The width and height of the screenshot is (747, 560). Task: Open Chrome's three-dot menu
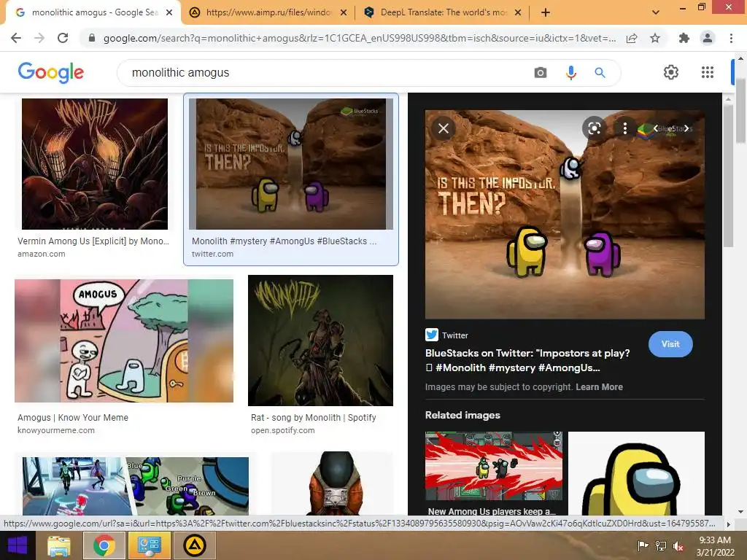tap(731, 38)
